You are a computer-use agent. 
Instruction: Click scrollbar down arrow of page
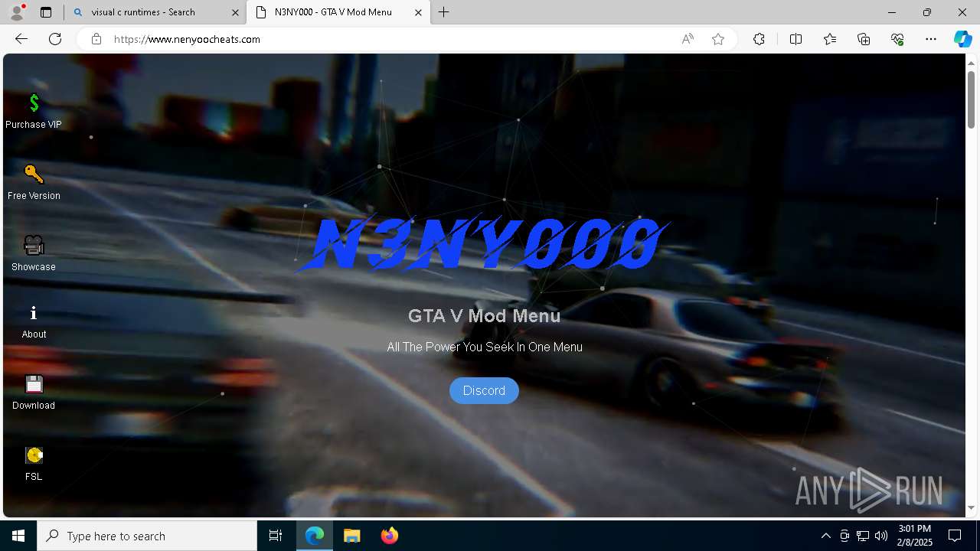click(972, 507)
